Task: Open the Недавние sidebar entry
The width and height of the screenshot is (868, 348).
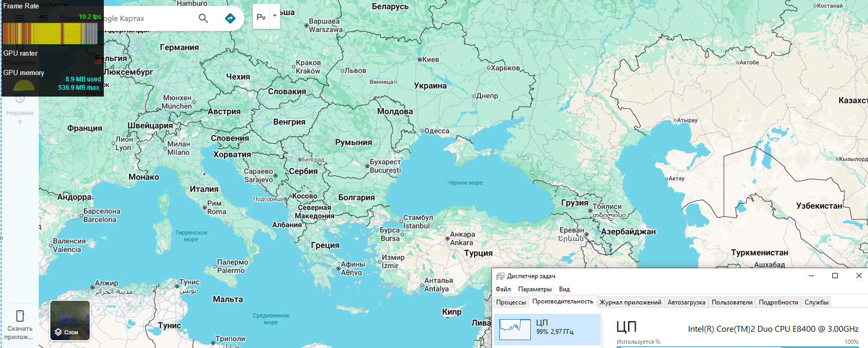Action: tap(20, 108)
